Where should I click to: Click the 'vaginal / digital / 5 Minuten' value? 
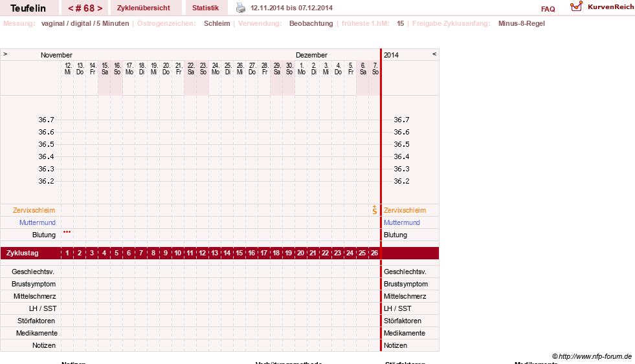(x=85, y=23)
